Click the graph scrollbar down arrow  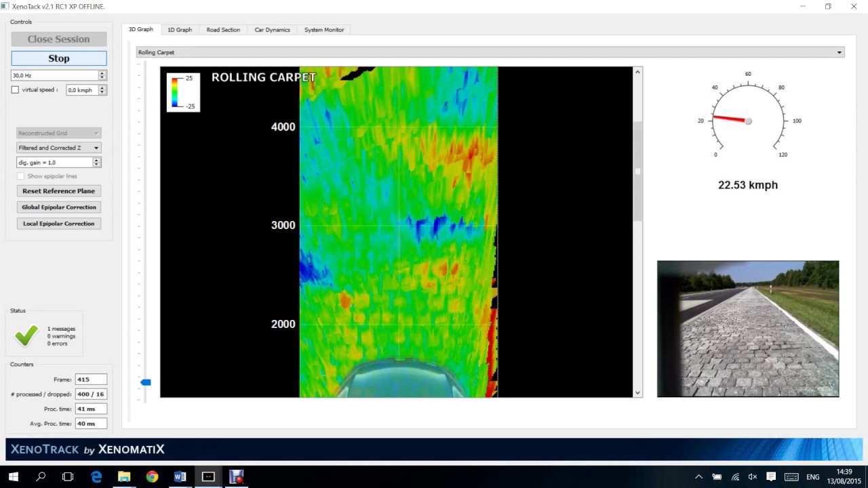[x=637, y=392]
